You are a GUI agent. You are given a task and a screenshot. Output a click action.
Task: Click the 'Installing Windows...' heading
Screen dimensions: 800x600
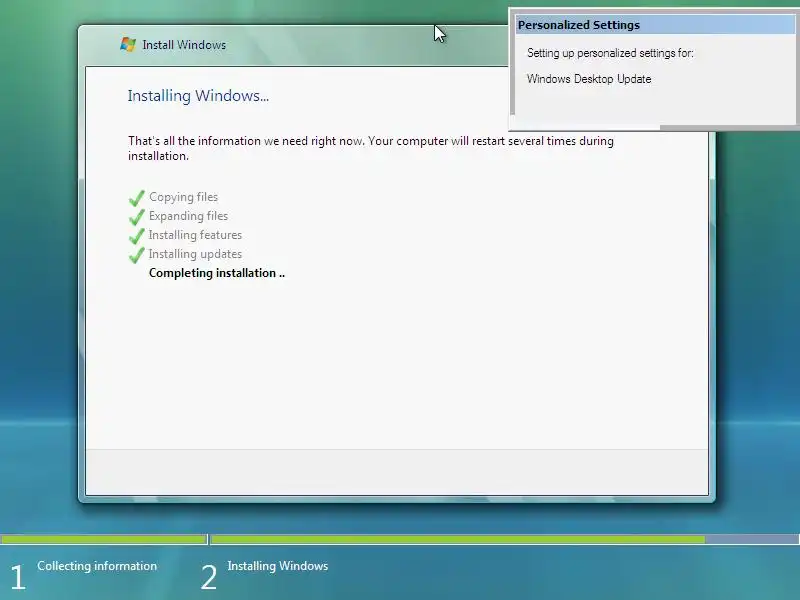[198, 96]
